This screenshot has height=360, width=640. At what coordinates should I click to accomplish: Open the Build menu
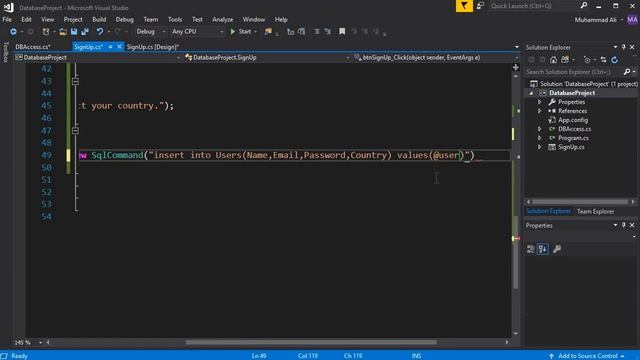(x=99, y=19)
